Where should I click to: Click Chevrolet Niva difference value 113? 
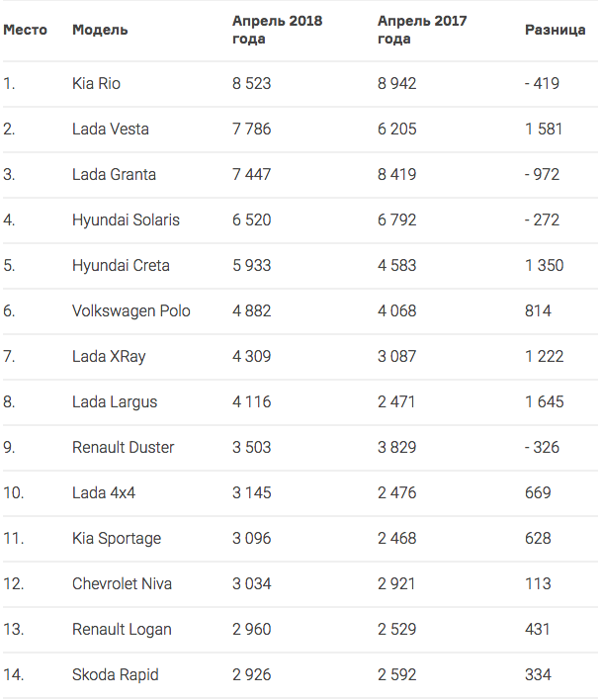538,584
